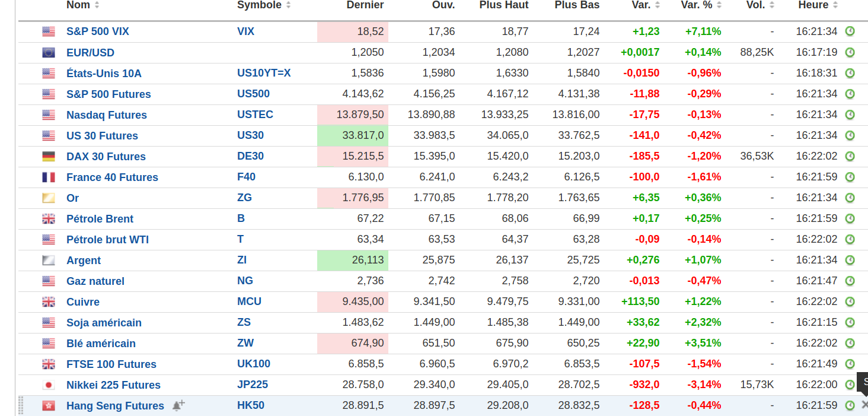Image resolution: width=868 pixels, height=416 pixels.
Task: Remove Hang Seng Futures row with X icon
Action: coord(864,405)
